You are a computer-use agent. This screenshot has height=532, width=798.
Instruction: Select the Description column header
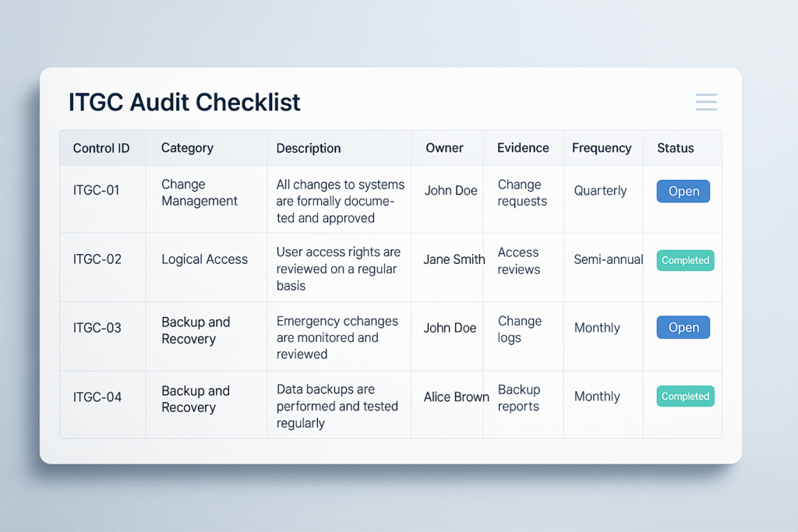click(308, 148)
